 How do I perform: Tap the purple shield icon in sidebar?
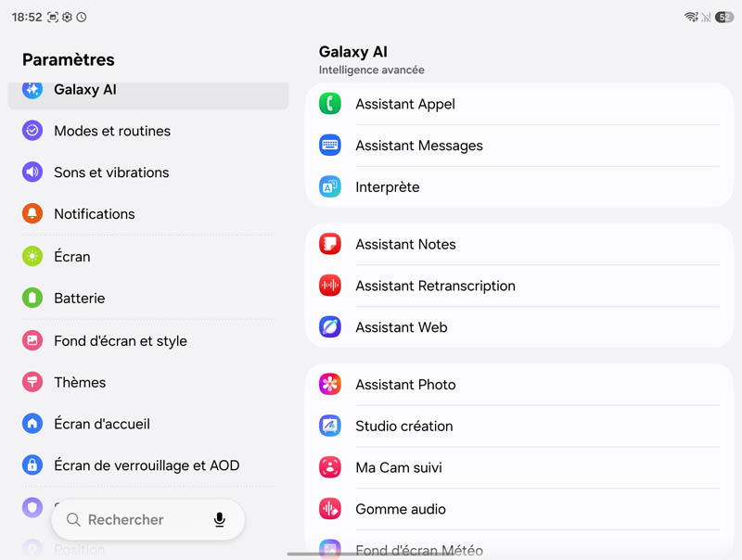pyautogui.click(x=32, y=508)
